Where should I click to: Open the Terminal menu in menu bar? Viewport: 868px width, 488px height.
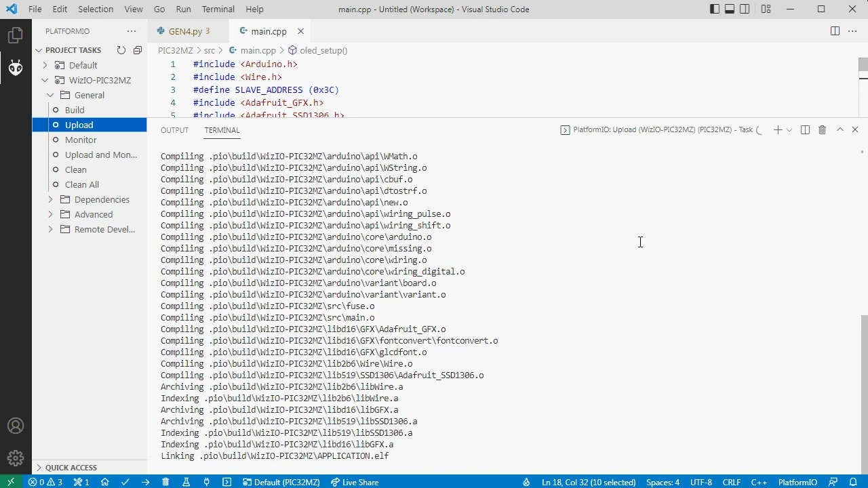pyautogui.click(x=218, y=9)
